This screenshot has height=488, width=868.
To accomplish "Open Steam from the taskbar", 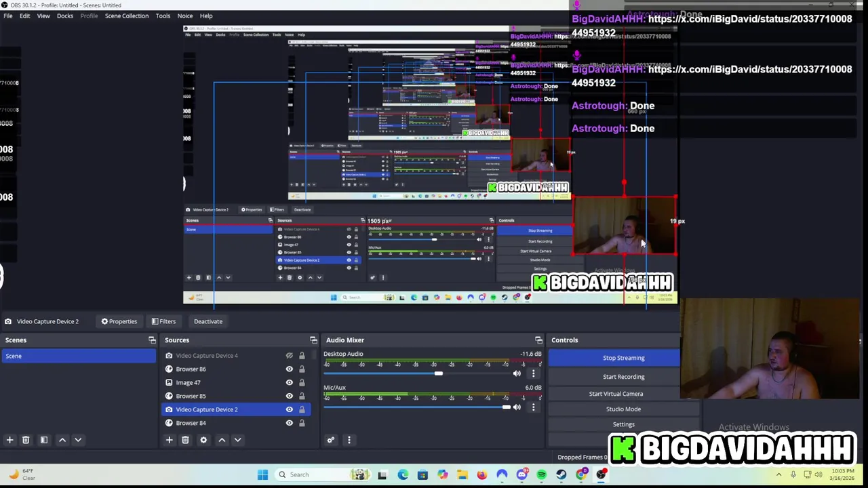I will tap(561, 474).
